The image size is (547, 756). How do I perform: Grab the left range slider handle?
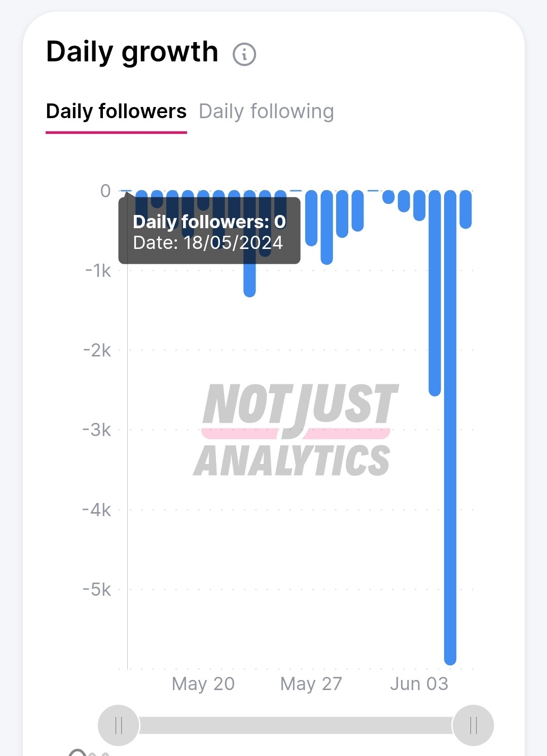click(119, 725)
